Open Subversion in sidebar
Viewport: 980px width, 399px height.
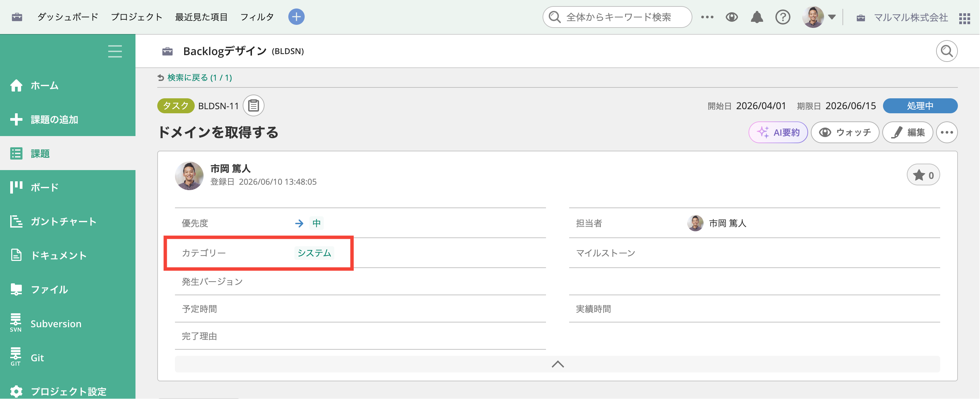68,323
